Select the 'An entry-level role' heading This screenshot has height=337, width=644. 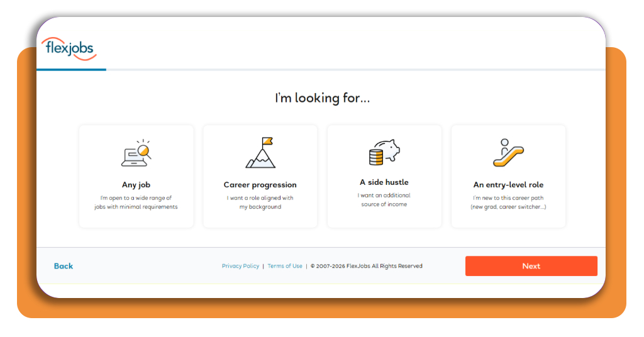[508, 185]
